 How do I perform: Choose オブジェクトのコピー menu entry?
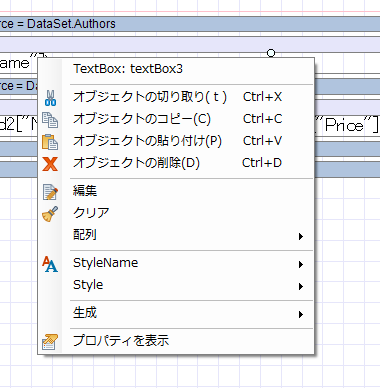pyautogui.click(x=176, y=119)
